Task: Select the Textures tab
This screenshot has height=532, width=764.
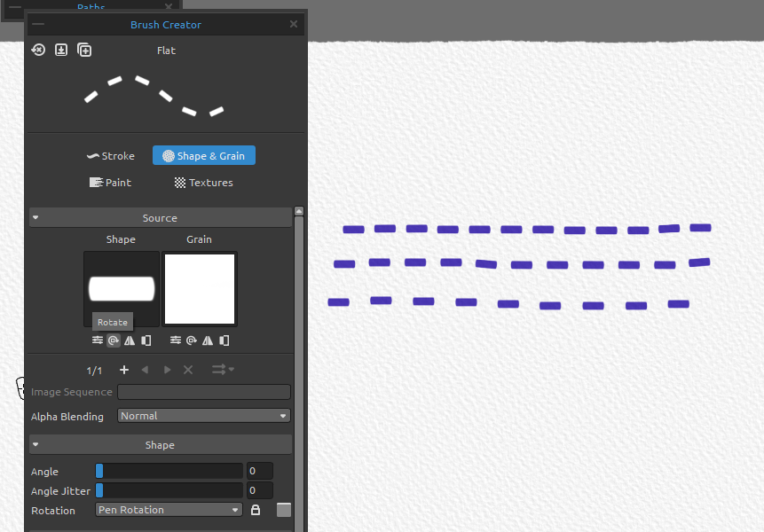Action: [x=203, y=183]
